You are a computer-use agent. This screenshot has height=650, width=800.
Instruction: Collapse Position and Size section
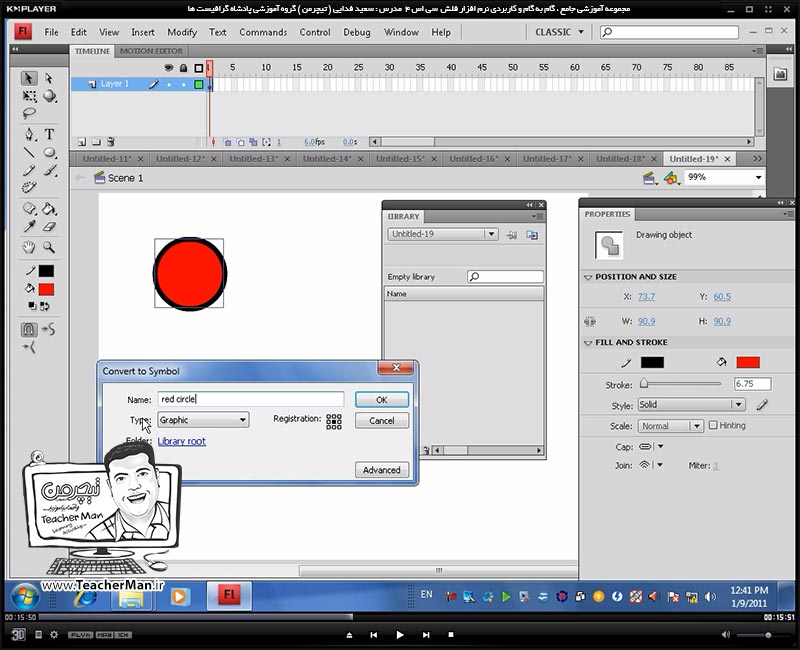588,277
